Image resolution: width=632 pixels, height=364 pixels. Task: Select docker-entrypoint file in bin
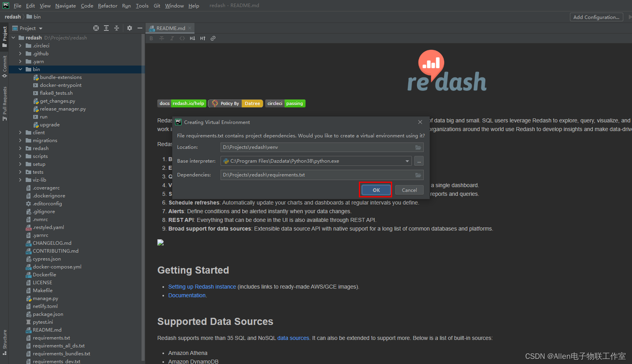tap(60, 85)
